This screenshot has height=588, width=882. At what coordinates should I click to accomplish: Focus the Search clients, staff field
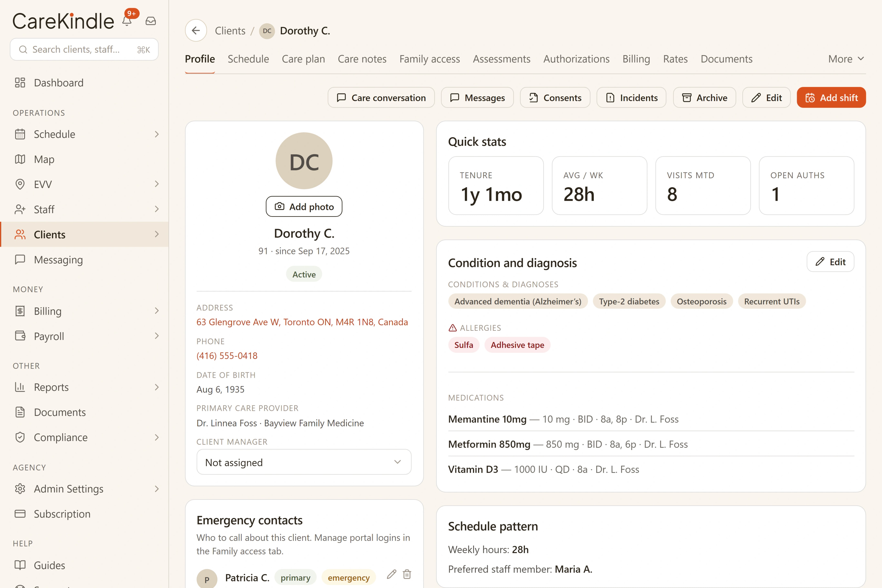(84, 50)
